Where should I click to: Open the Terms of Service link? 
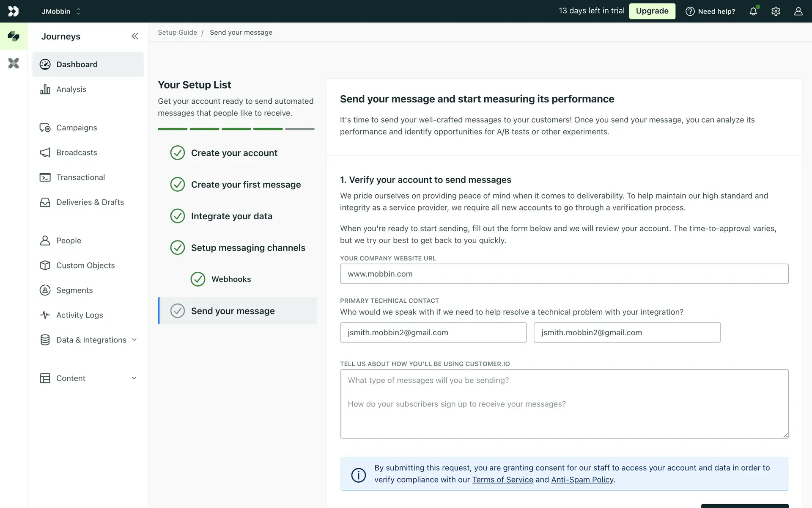tap(502, 480)
